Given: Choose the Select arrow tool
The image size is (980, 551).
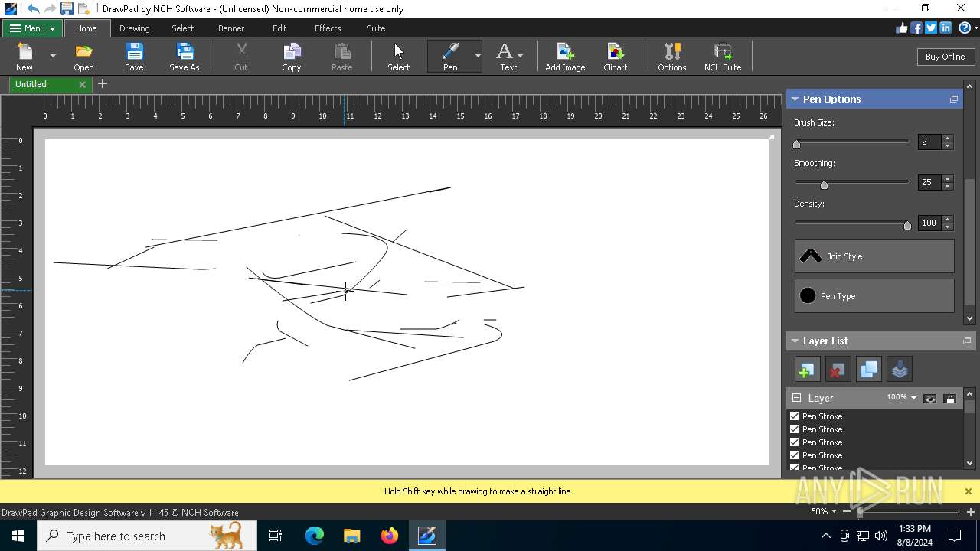Looking at the screenshot, I should [398, 57].
